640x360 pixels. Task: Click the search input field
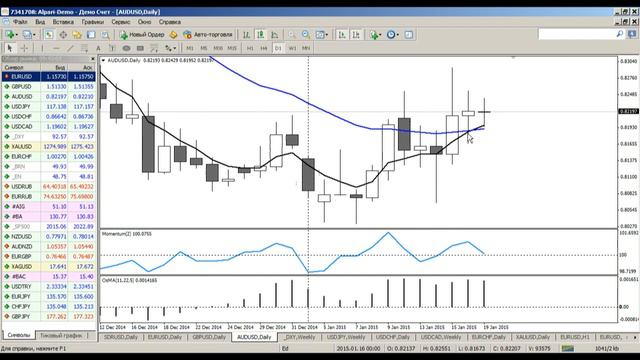click(577, 34)
